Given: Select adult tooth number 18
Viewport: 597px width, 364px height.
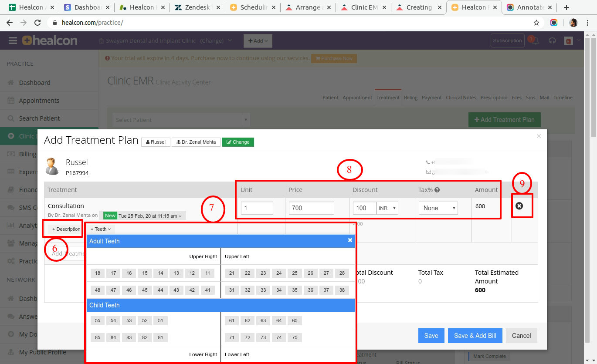Looking at the screenshot, I should click(98, 273).
